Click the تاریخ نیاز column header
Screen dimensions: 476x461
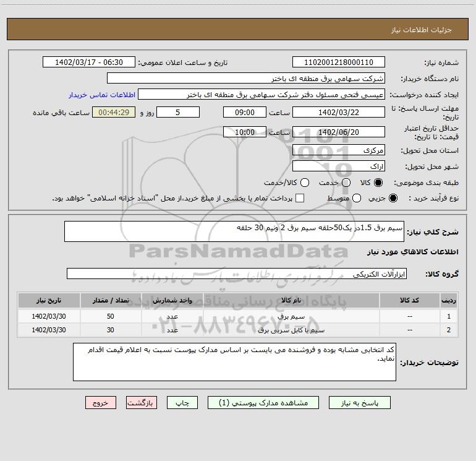(x=49, y=300)
